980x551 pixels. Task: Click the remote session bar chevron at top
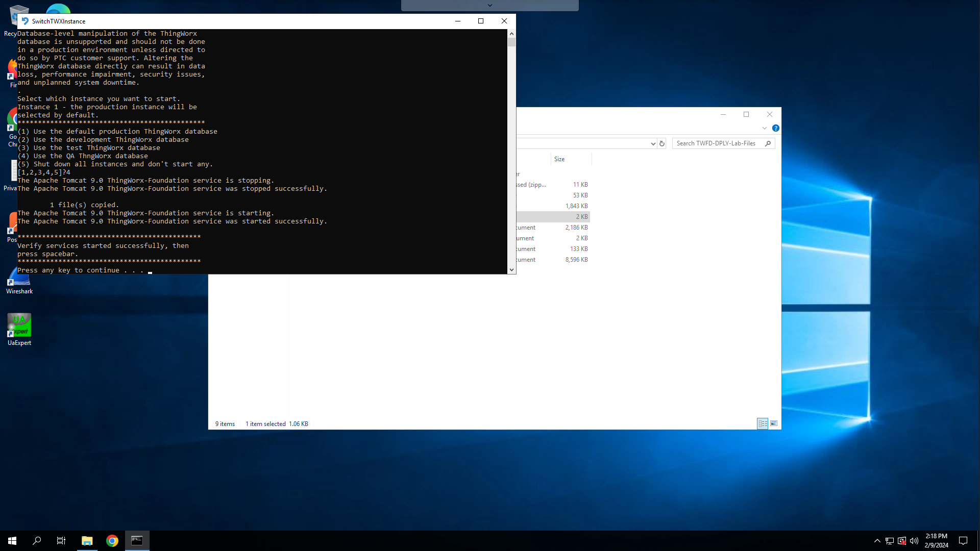point(490,6)
